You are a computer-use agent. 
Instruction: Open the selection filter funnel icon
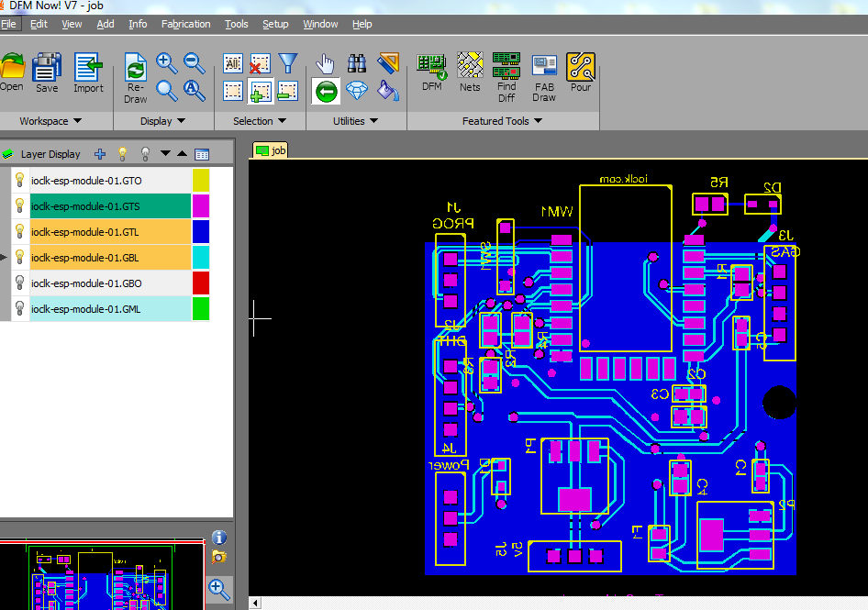click(288, 63)
